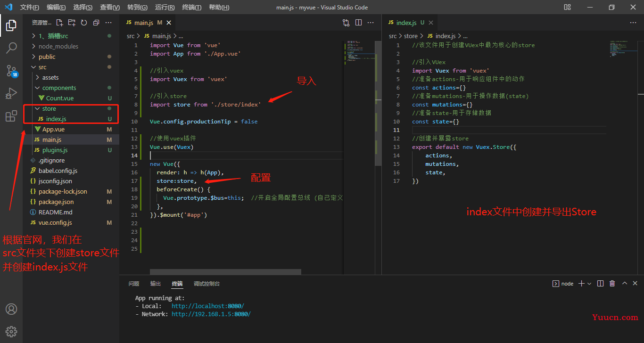644x343 pixels.
Task: Click the main.js editor horizontal scrollbar
Action: point(225,272)
